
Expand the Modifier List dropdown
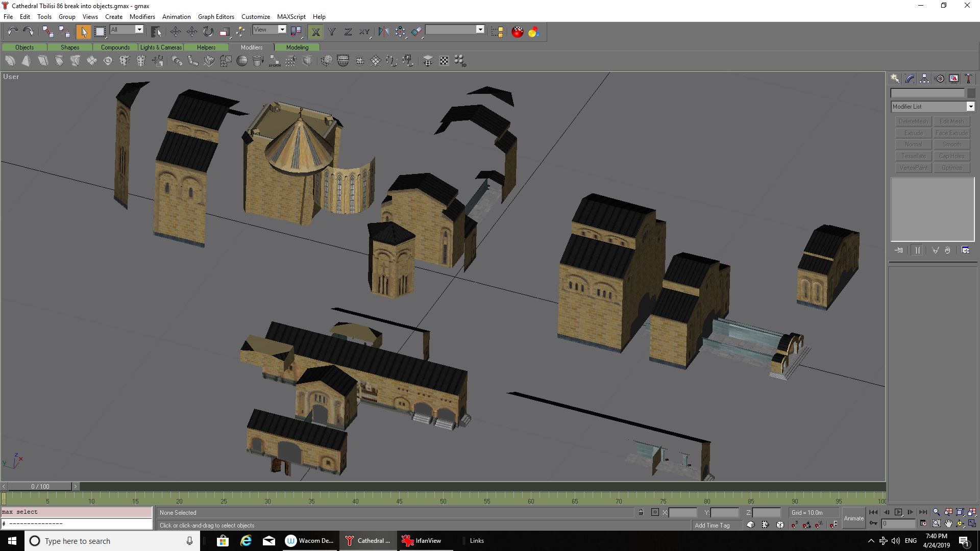point(933,107)
